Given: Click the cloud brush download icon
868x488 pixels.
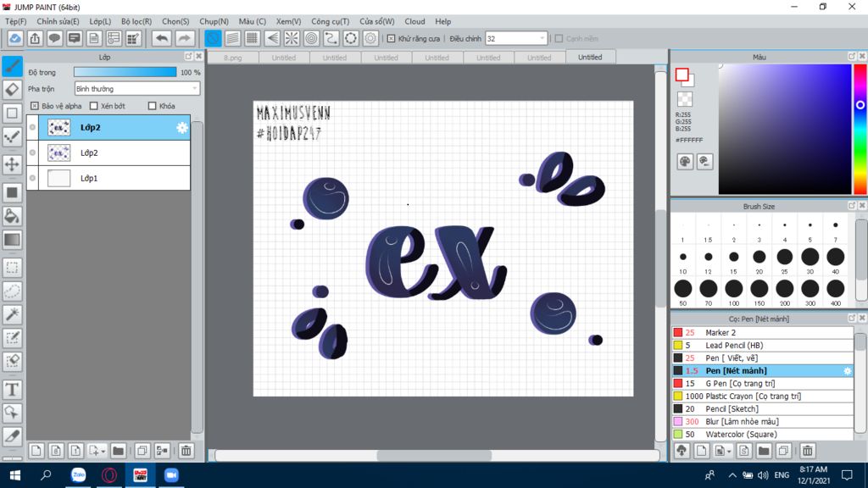Looking at the screenshot, I should [x=682, y=451].
